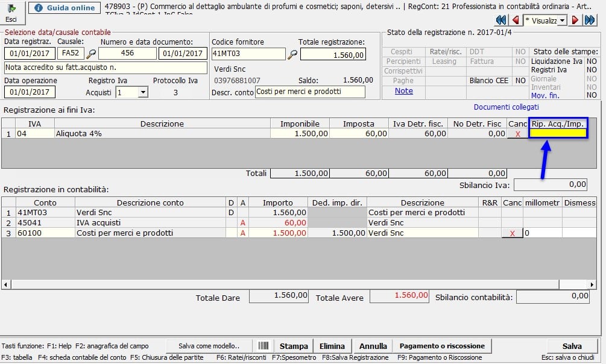Image resolution: width=606 pixels, height=364 pixels.
Task: Open Documenti collegati link
Action: tap(507, 107)
